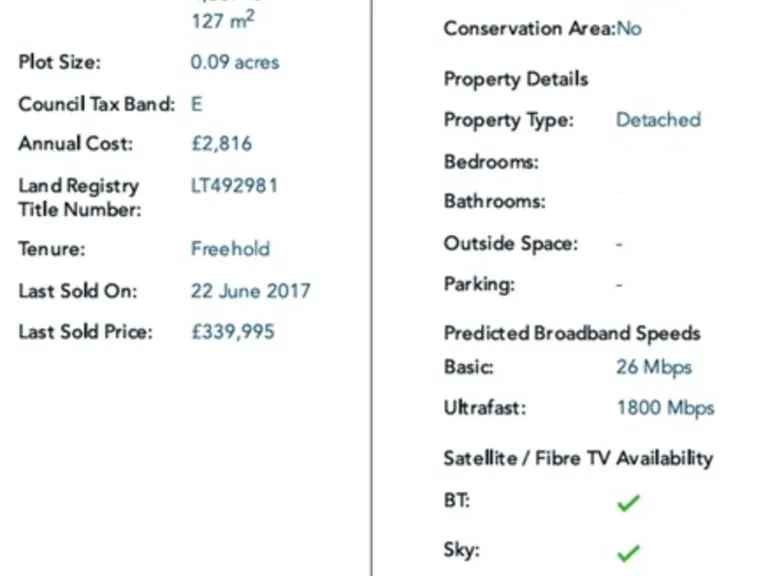Select the £339,995 last sold price

tap(232, 332)
